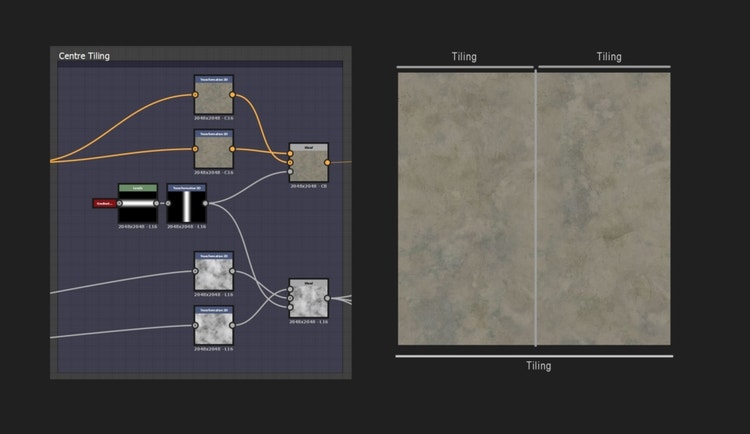750x434 pixels.
Task: Click the orange output pin of color Blend
Action: click(x=327, y=163)
